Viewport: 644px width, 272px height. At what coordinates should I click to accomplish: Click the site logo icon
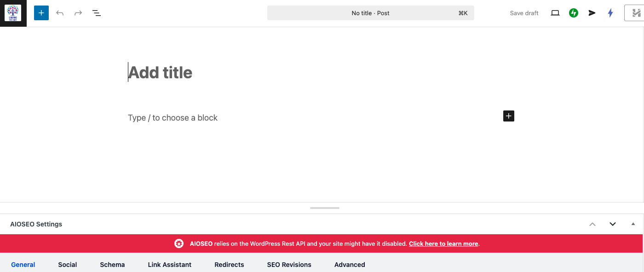pyautogui.click(x=13, y=13)
